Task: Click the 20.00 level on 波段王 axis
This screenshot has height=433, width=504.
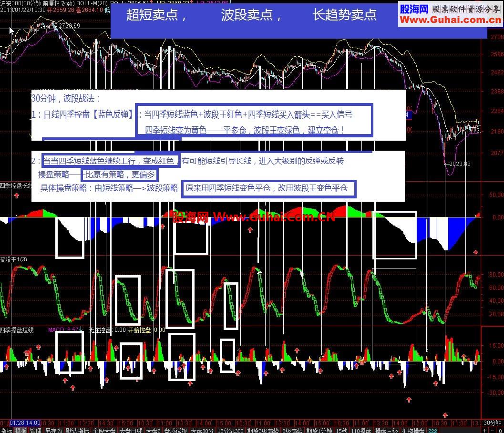Action: (x=496, y=314)
